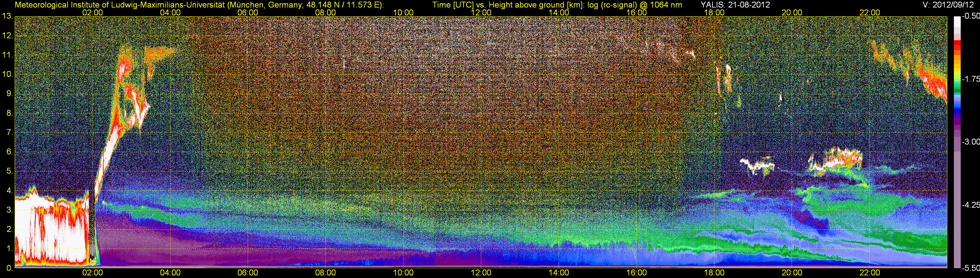Click the "3." height axis label
The image size is (980, 278).
tap(9, 210)
